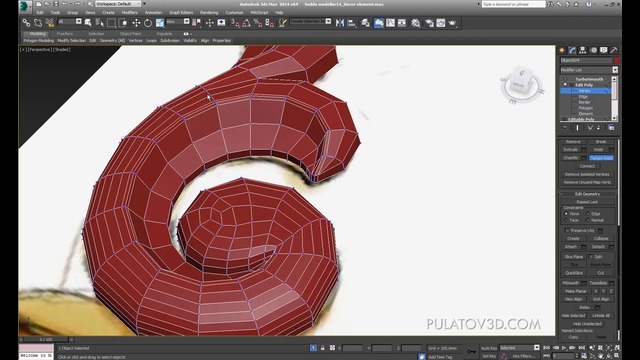
Task: Activate the Select and Scale tool
Action: (160, 23)
